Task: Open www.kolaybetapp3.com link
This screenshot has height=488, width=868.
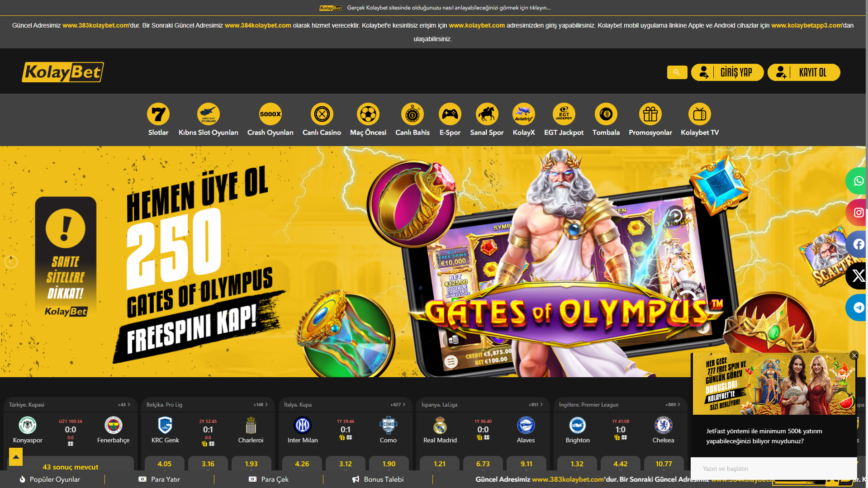Action: [806, 25]
